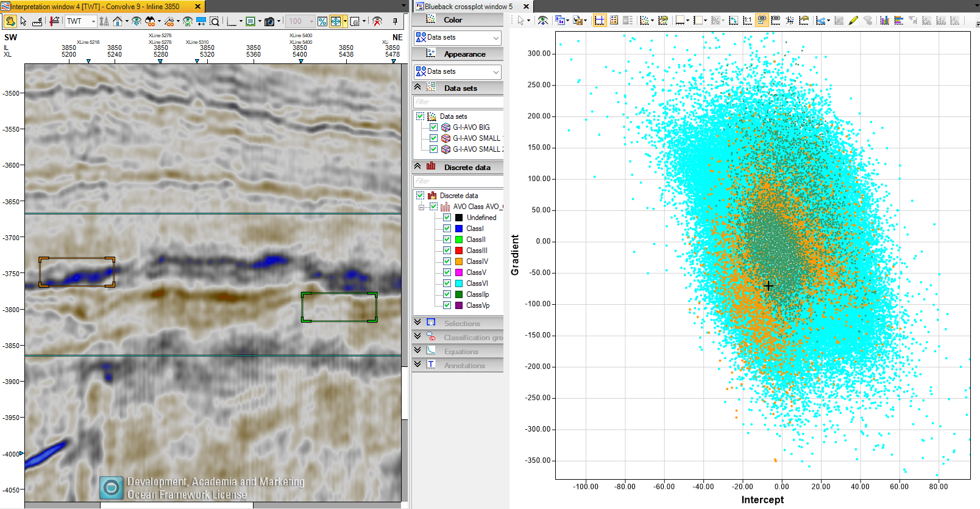Click the yellow highlighter pen icon
Screen dimensions: 980x509
[853, 20]
